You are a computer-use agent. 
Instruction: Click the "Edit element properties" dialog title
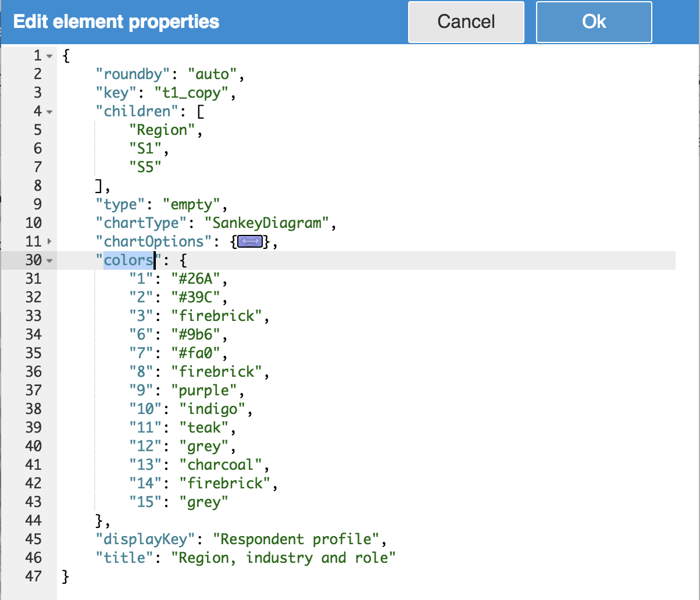point(116,22)
